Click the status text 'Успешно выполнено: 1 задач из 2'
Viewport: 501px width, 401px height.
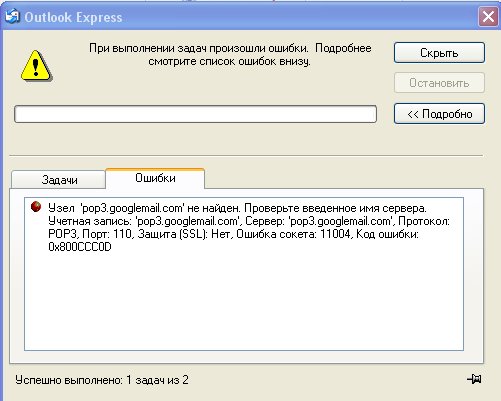tap(102, 380)
